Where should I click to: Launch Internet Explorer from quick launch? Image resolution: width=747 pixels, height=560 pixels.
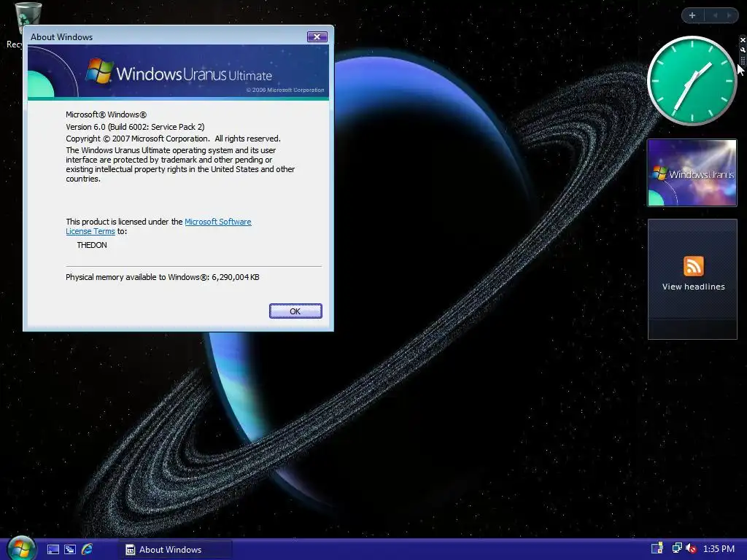(88, 550)
